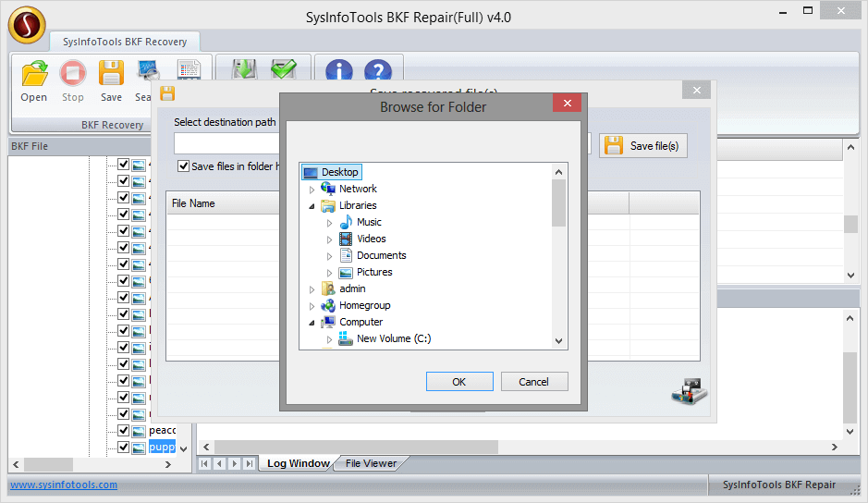Screen dimensions: 868x503
Task: Click the previous-tab navigation arrow
Action: [220, 463]
